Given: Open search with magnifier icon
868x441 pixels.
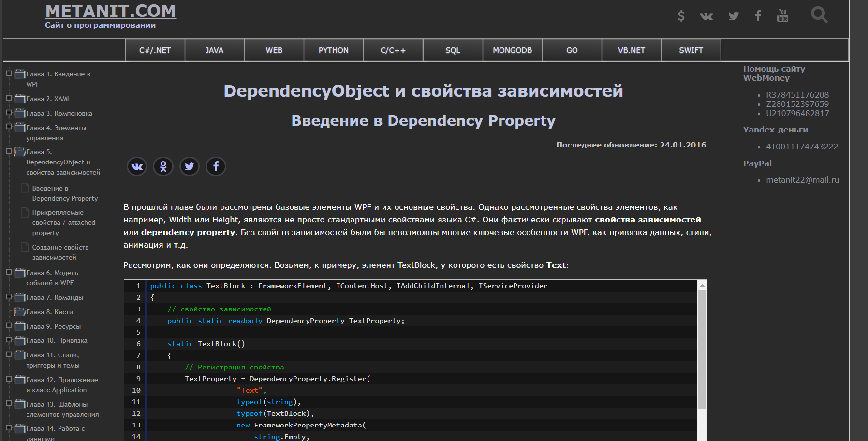Looking at the screenshot, I should (x=819, y=15).
